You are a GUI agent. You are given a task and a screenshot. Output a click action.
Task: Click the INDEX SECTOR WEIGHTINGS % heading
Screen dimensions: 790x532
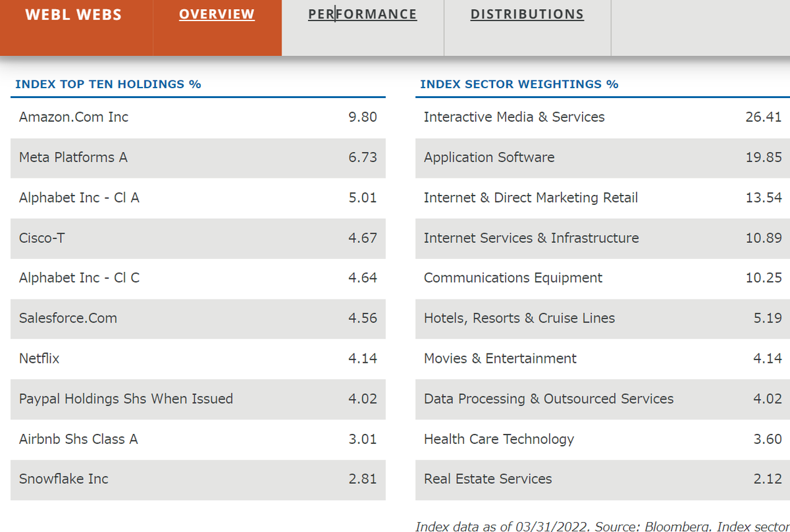pyautogui.click(x=519, y=84)
